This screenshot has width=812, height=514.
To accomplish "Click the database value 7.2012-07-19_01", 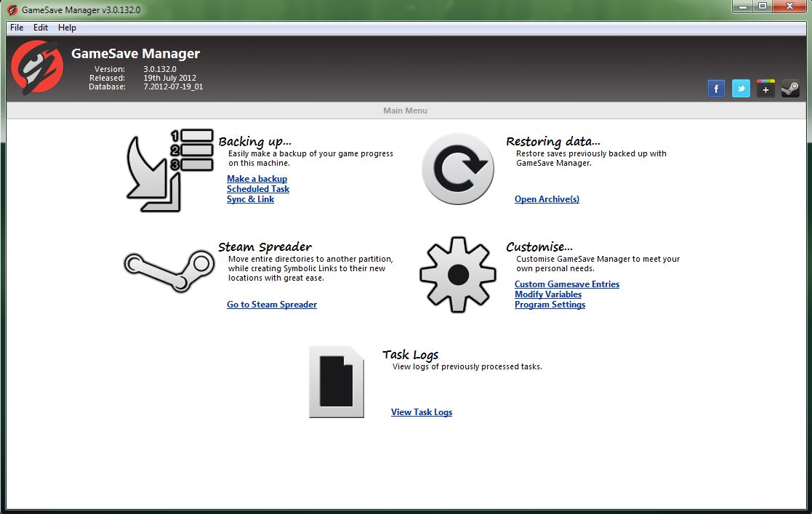I will click(174, 87).
